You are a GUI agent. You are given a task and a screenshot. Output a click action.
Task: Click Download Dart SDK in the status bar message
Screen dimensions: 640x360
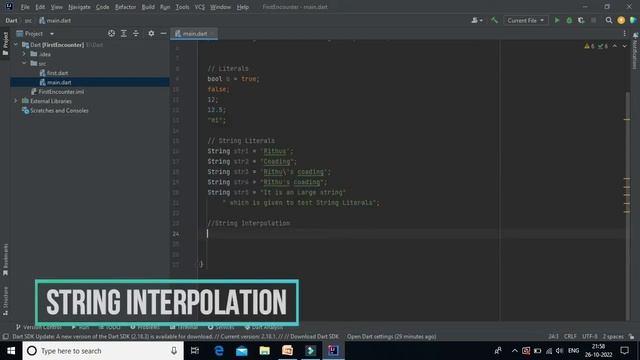click(314, 337)
